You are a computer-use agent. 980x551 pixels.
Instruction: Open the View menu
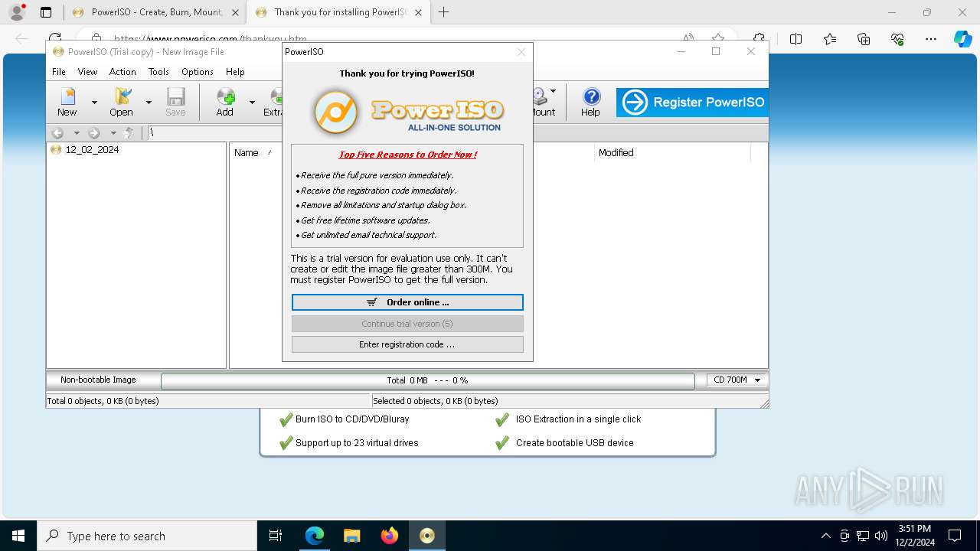click(87, 72)
